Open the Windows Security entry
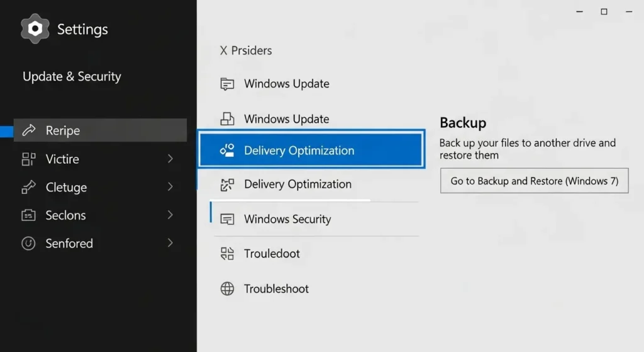The image size is (644, 352). (x=316, y=219)
